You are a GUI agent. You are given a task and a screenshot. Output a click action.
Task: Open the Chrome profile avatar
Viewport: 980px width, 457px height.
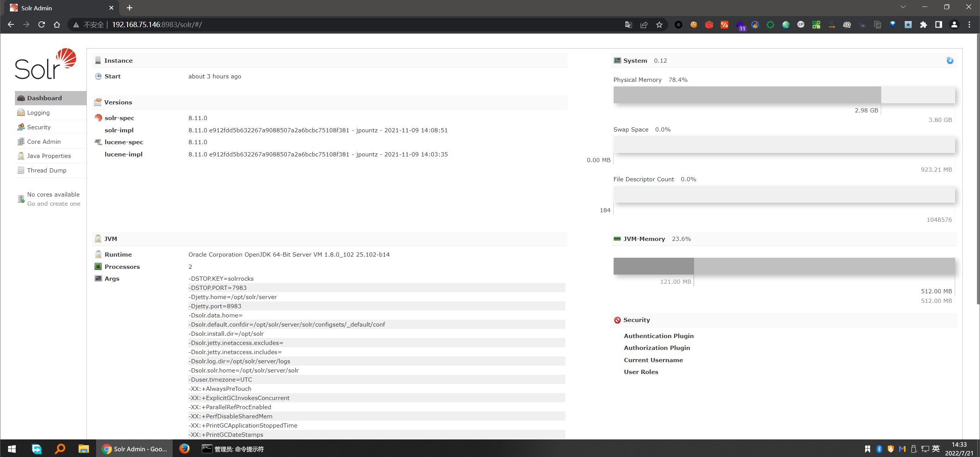click(x=954, y=24)
